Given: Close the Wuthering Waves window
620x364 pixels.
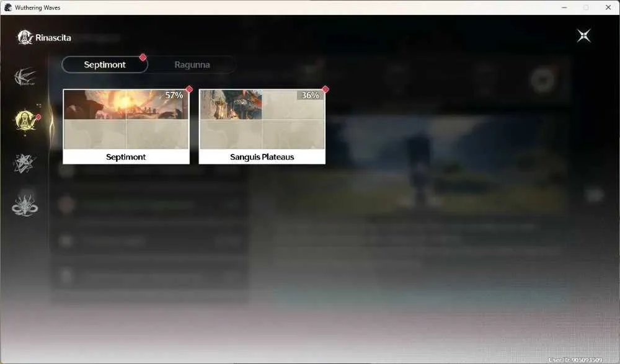Looking at the screenshot, I should (608, 7).
